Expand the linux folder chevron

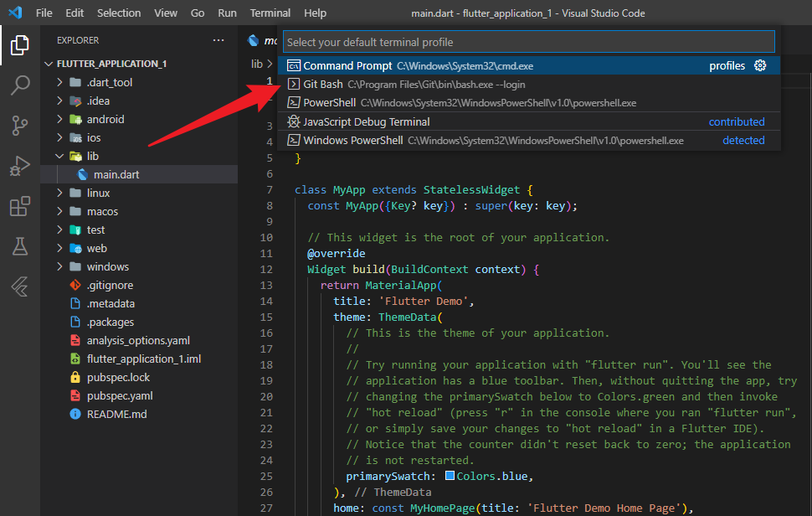point(59,193)
